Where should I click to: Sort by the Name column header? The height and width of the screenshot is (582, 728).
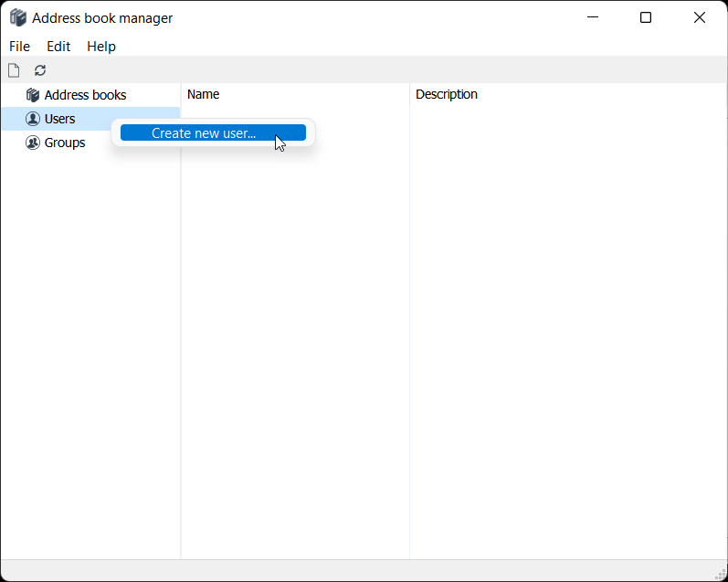pos(204,94)
